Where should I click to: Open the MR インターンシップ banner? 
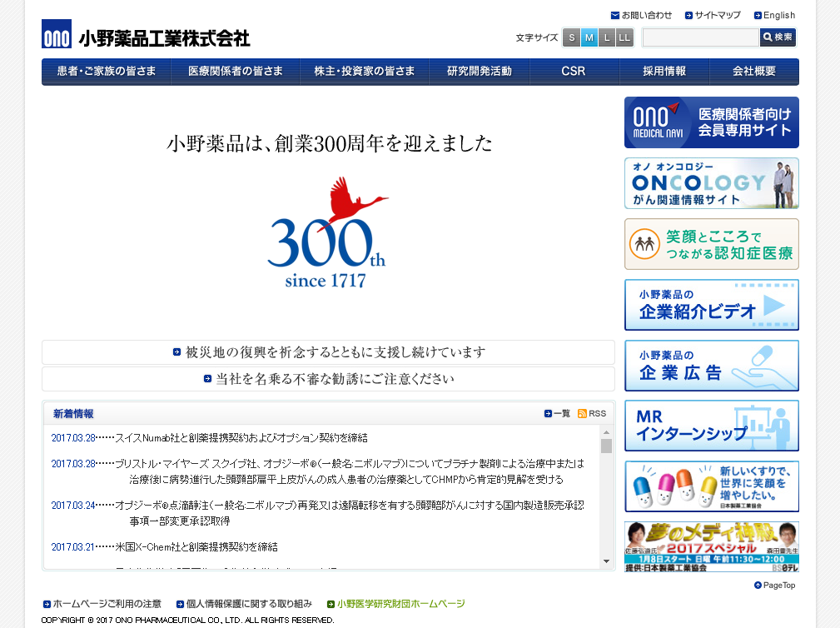click(712, 426)
